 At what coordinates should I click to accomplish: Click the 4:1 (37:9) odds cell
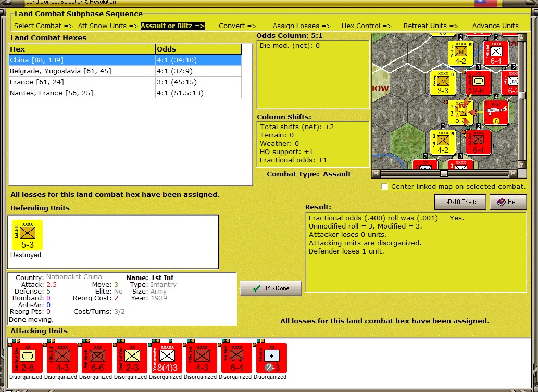pyautogui.click(x=198, y=71)
